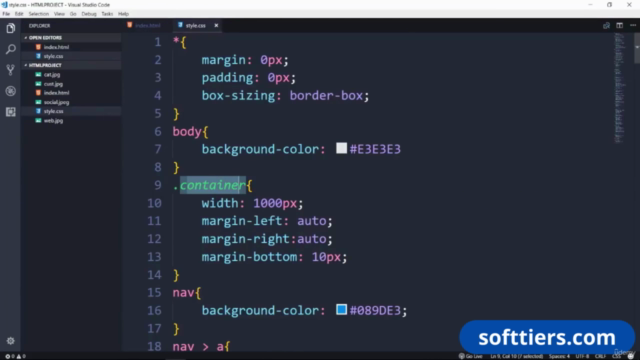Viewport: 640px width, 360px height.
Task: Open web.jpg in the project tree
Action: tap(71, 120)
